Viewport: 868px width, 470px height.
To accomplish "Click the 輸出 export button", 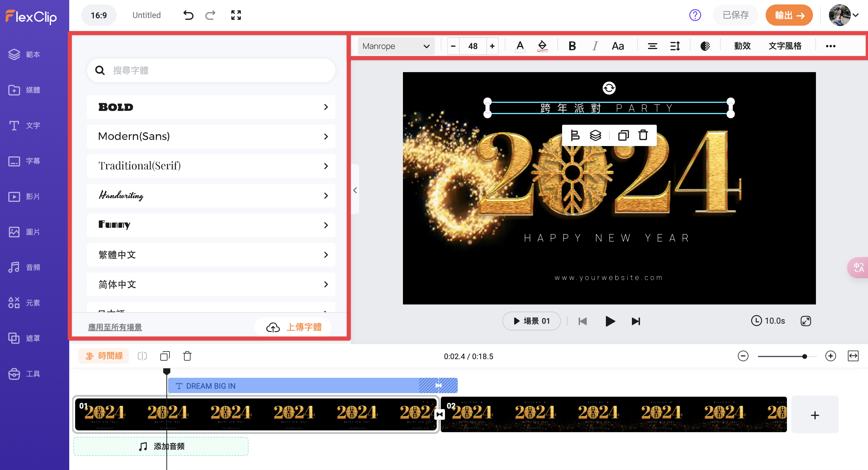I will click(789, 15).
